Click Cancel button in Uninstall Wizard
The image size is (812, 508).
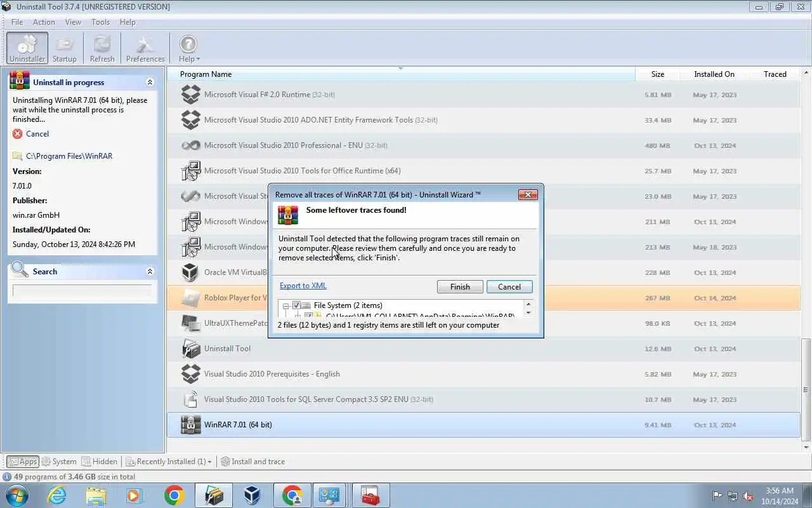(x=509, y=287)
